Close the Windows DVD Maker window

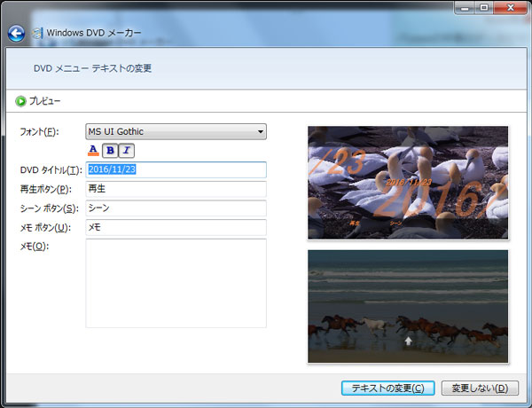[x=512, y=8]
